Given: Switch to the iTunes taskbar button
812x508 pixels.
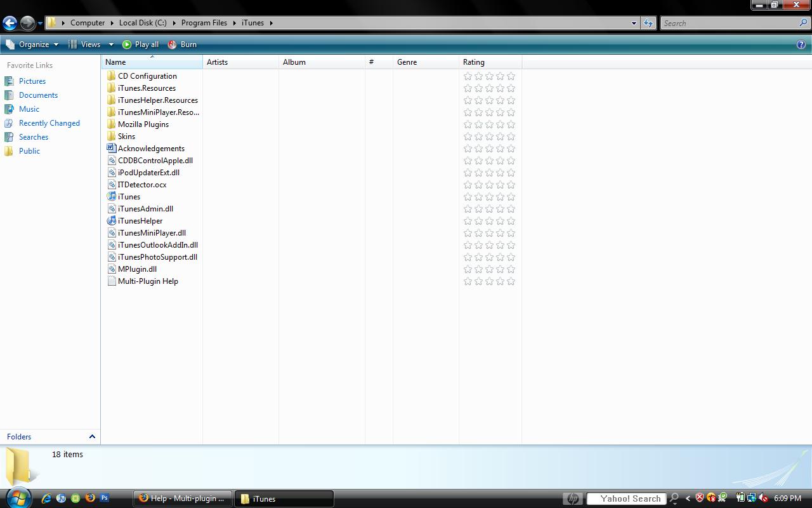Looking at the screenshot, I should [284, 498].
